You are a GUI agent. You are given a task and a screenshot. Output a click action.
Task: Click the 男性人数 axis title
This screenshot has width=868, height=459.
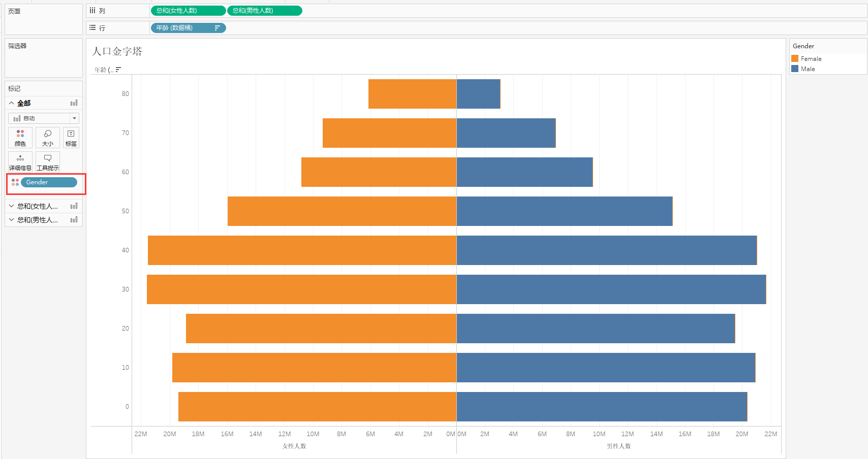pyautogui.click(x=618, y=446)
